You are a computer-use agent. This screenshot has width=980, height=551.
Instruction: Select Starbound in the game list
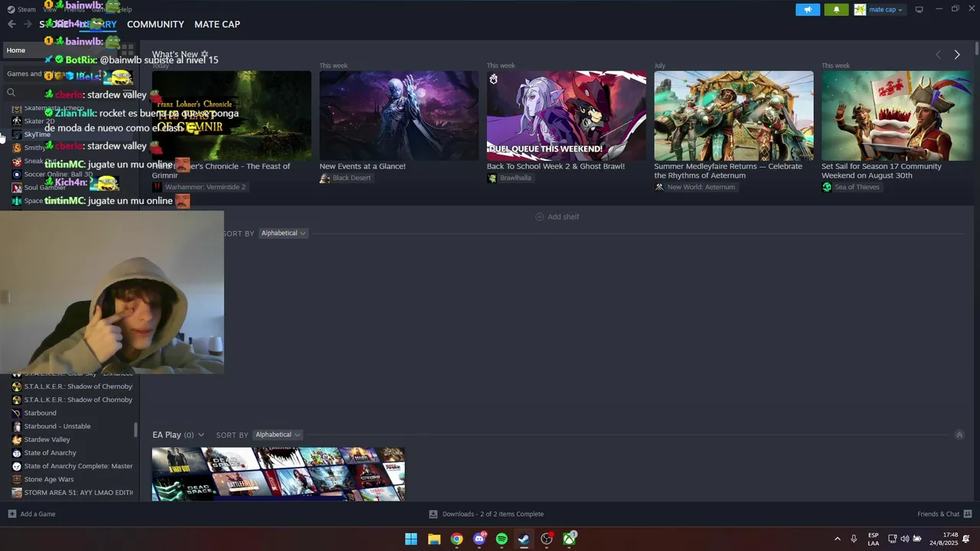pos(40,412)
